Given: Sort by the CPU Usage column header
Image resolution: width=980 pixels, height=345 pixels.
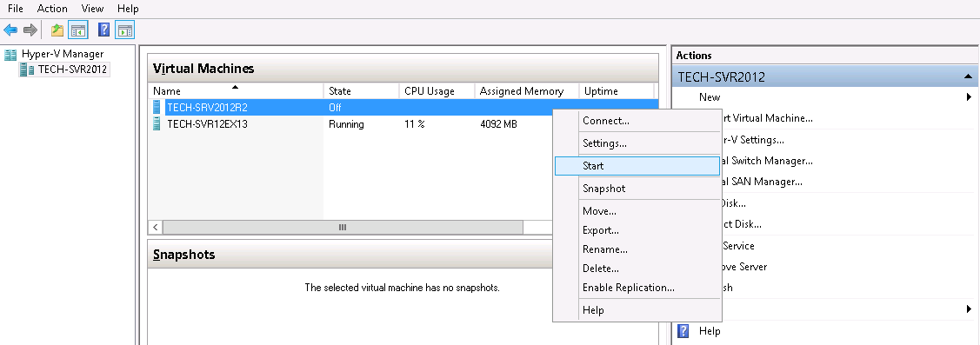Looking at the screenshot, I should pyautogui.click(x=437, y=90).
